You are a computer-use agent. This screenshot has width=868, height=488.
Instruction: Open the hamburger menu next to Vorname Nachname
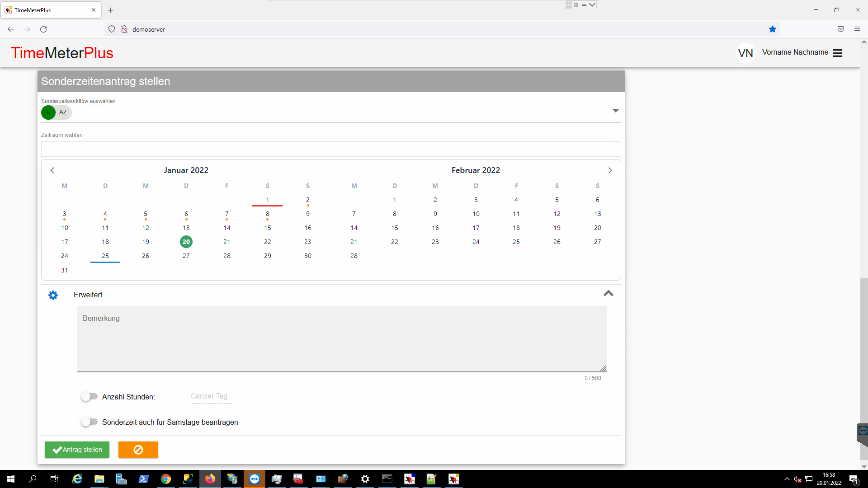point(837,53)
